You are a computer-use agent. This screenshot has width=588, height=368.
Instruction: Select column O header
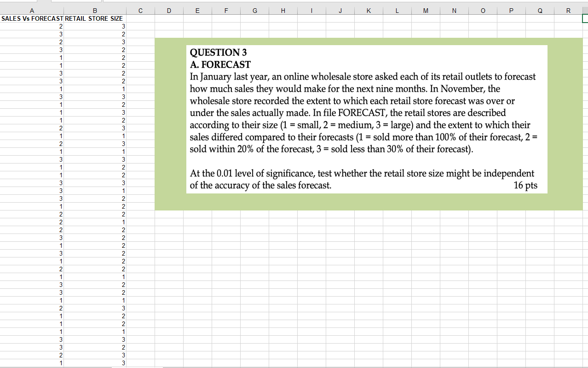(483, 10)
